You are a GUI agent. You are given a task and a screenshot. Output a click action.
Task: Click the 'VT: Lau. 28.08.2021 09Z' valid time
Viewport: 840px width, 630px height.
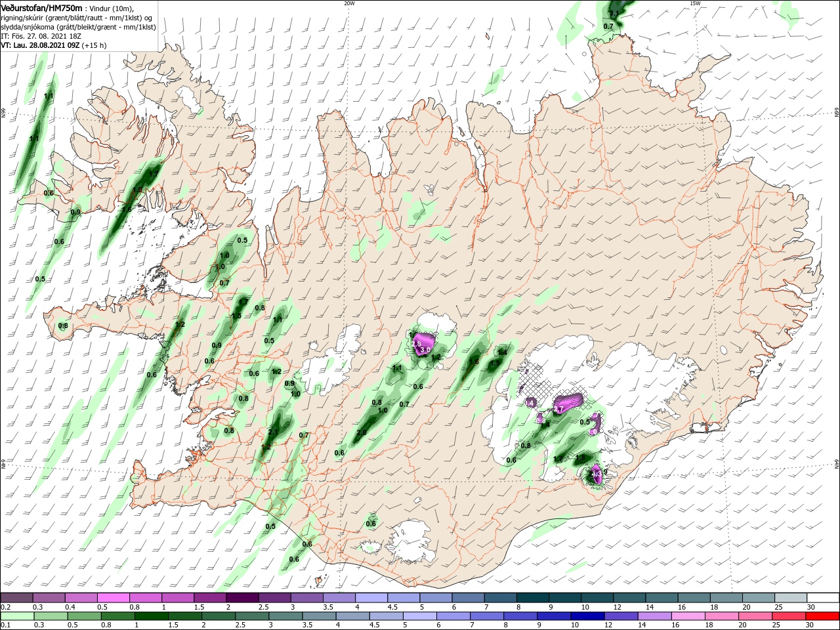pos(40,45)
